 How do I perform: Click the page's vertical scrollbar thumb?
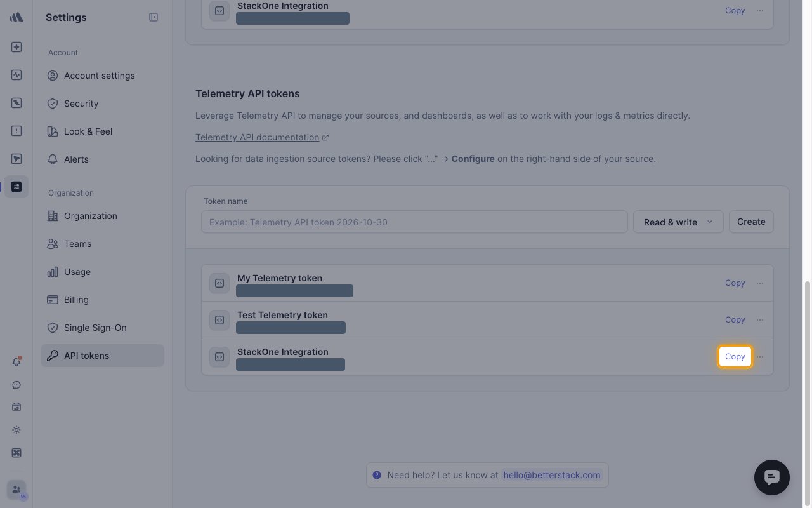coord(808,394)
